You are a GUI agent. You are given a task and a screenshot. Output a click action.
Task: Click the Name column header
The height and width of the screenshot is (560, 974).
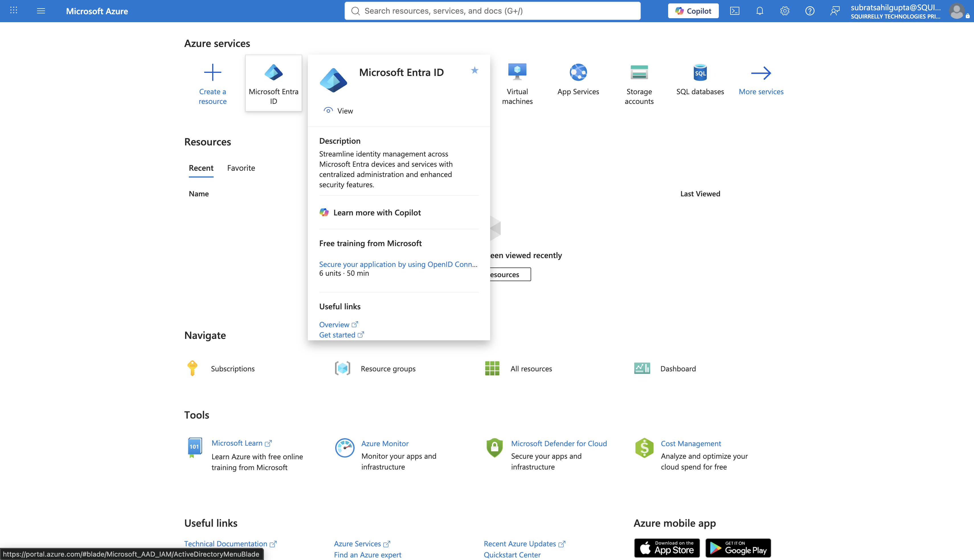click(x=199, y=194)
